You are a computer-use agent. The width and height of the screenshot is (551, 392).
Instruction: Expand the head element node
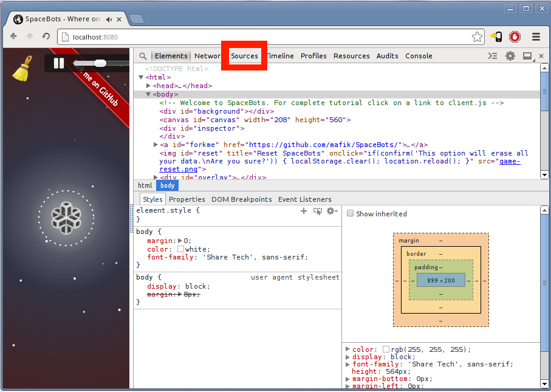point(148,86)
